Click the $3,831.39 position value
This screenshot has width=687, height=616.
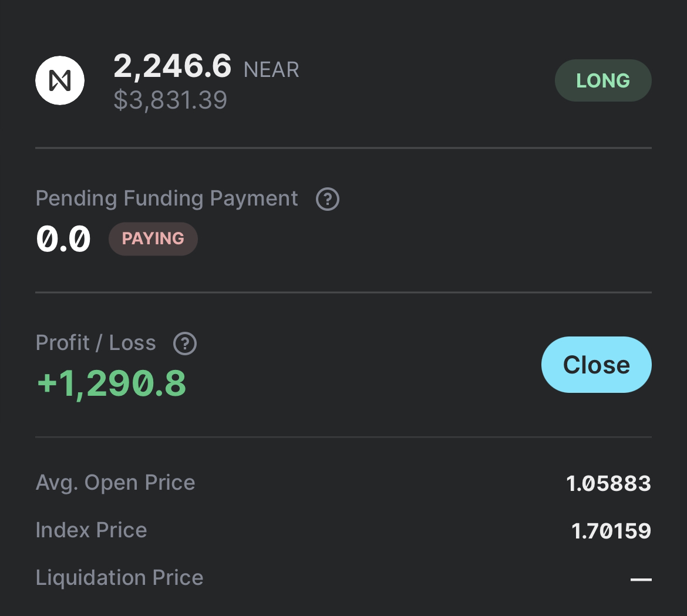pyautogui.click(x=170, y=100)
